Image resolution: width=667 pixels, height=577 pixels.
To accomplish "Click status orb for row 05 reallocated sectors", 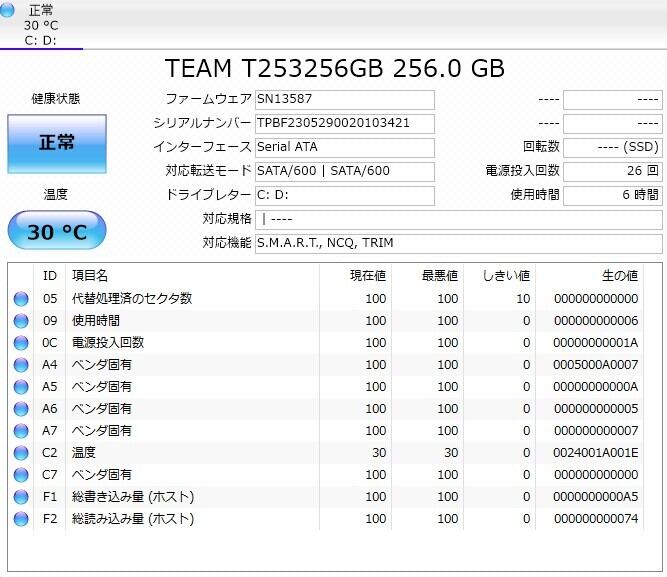I will 21,299.
